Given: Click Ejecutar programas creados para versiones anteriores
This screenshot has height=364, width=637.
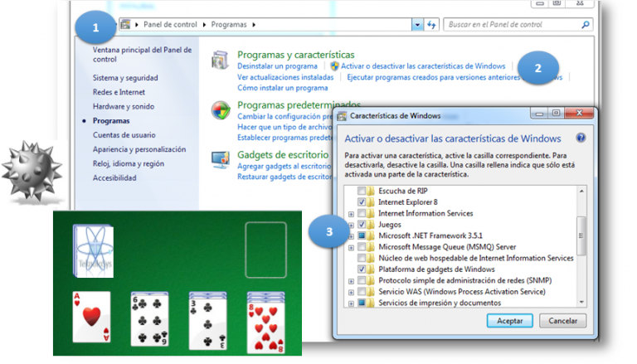Looking at the screenshot, I should coord(433,77).
